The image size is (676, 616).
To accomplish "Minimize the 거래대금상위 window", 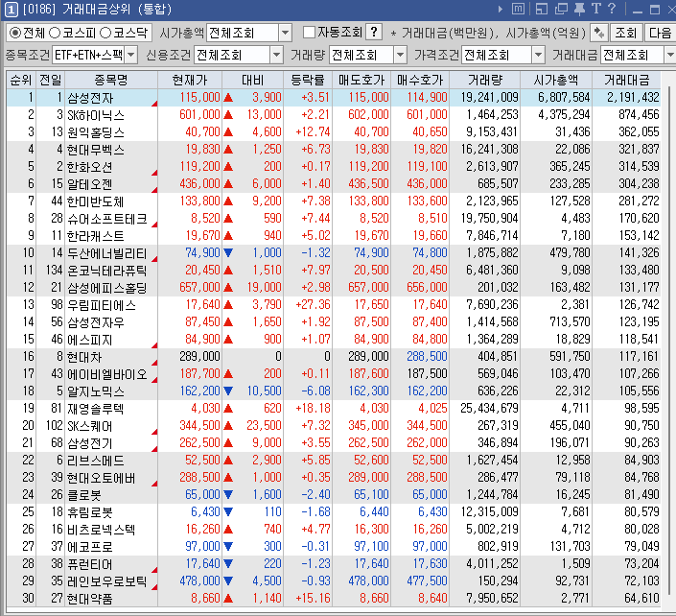I will [x=638, y=11].
